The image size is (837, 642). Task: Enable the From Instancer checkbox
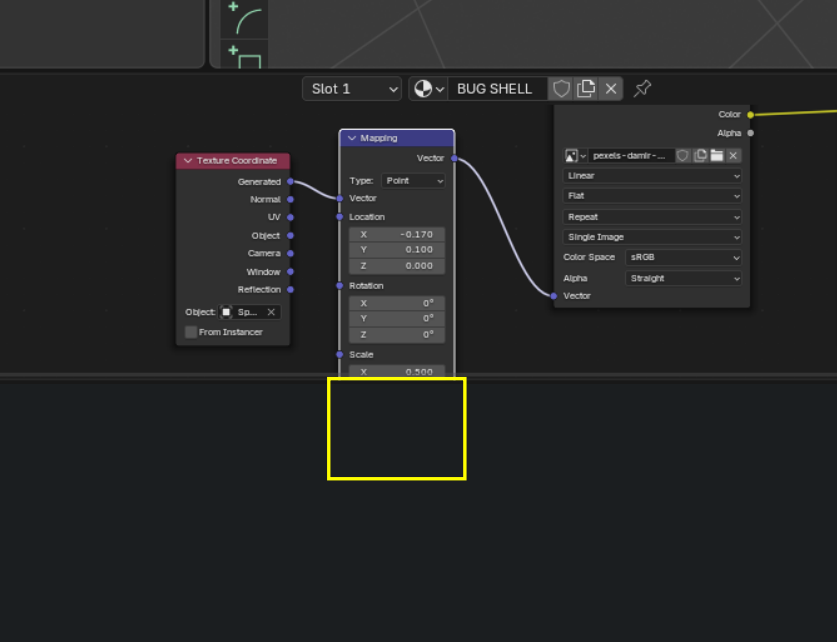191,332
